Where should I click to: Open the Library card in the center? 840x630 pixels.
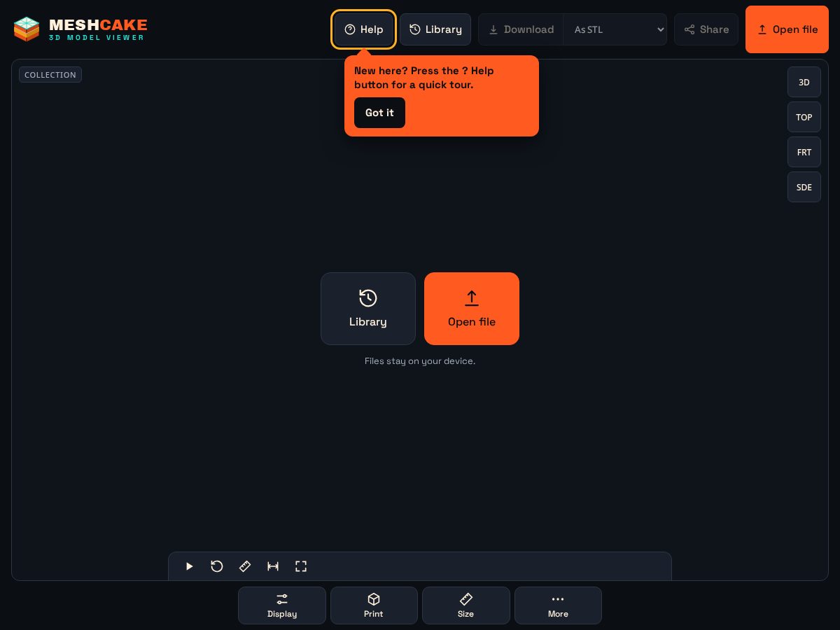point(368,309)
